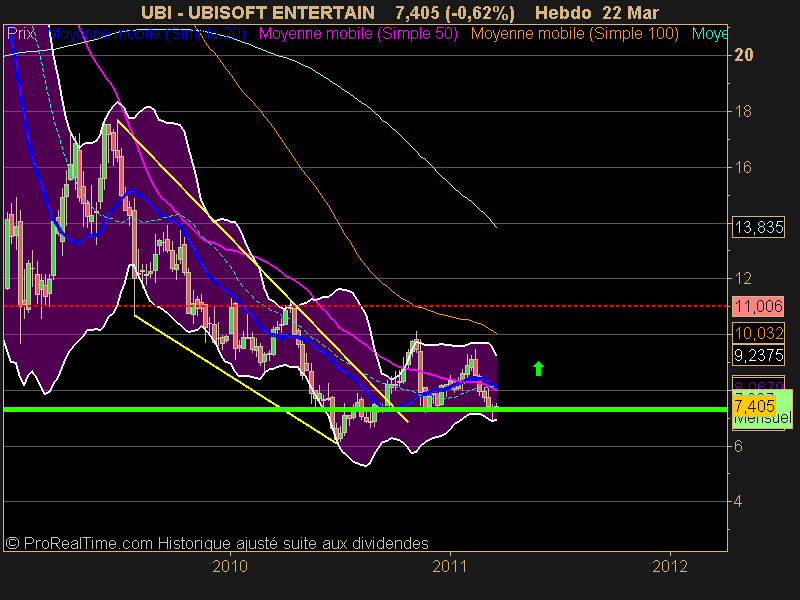800x600 pixels.
Task: Click the green upward arrow on the chart
Action: pyautogui.click(x=538, y=368)
